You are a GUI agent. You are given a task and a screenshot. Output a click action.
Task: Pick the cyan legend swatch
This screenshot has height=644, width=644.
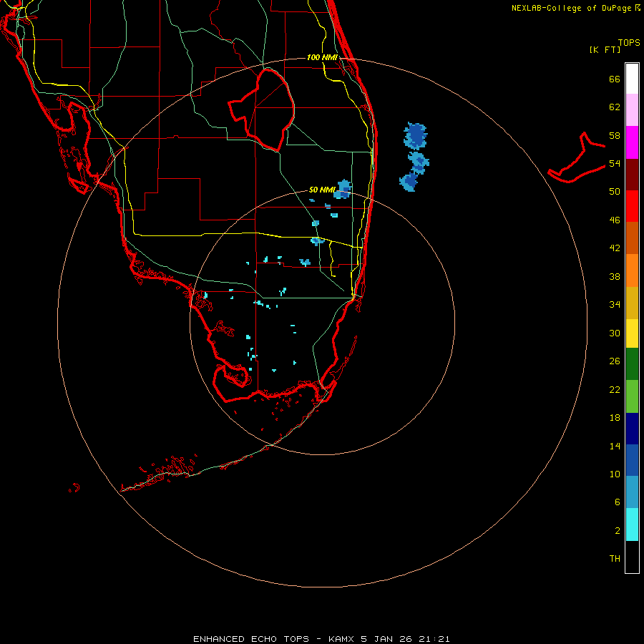(632, 525)
